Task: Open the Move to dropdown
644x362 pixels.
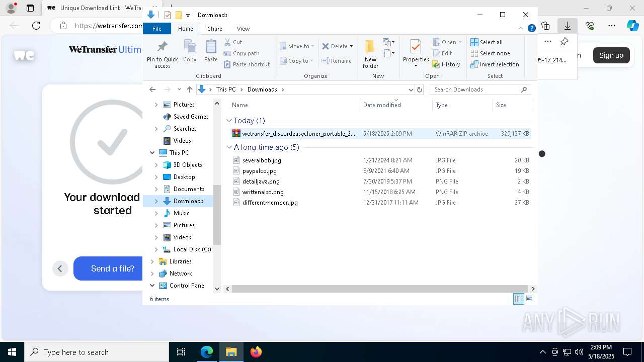Action: coord(297,46)
